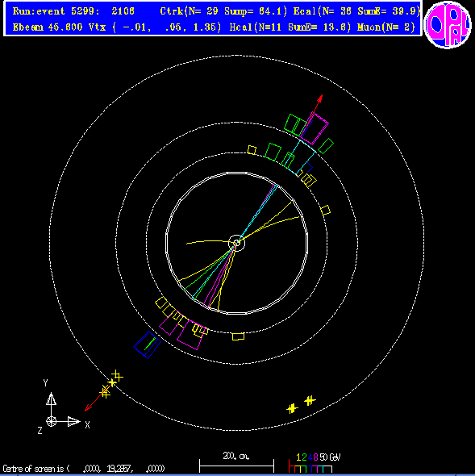The image size is (475, 476).
Task: Click the yellow muon hit markers at lower right
Action: point(301,405)
